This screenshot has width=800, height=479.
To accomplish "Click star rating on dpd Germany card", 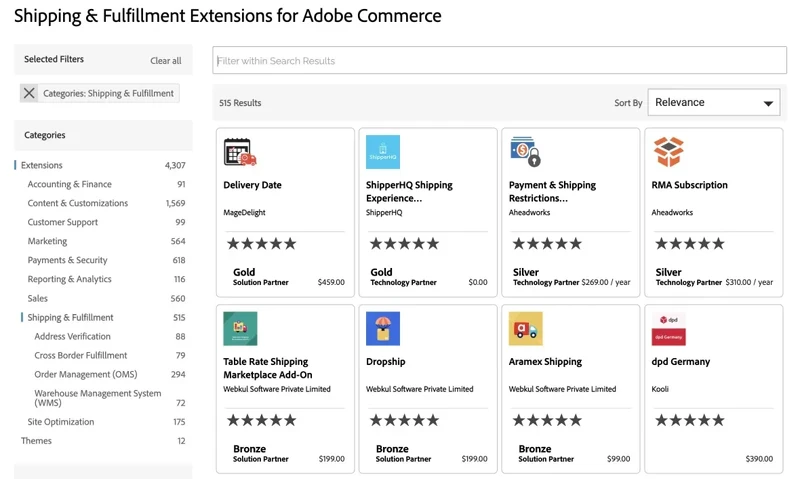I will [689, 420].
